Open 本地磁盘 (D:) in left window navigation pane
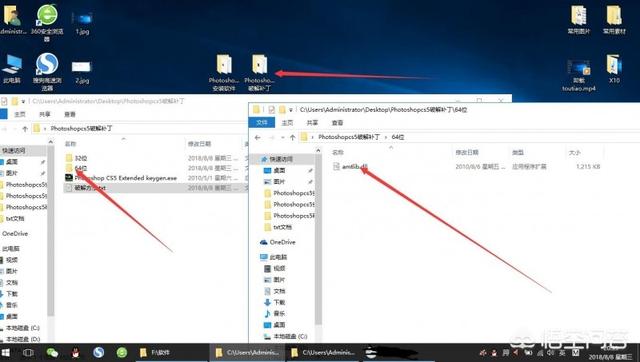 click(x=19, y=340)
